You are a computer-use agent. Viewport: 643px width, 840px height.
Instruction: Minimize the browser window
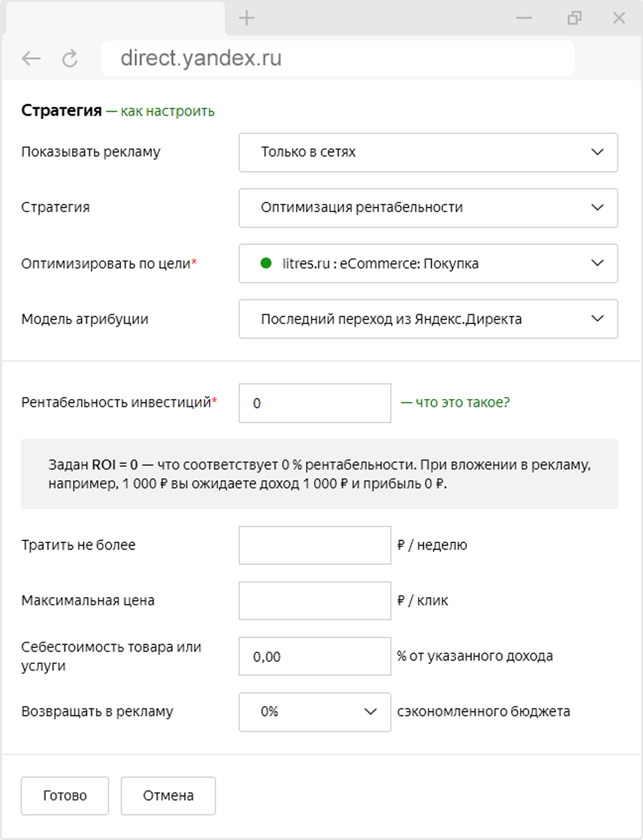524,18
